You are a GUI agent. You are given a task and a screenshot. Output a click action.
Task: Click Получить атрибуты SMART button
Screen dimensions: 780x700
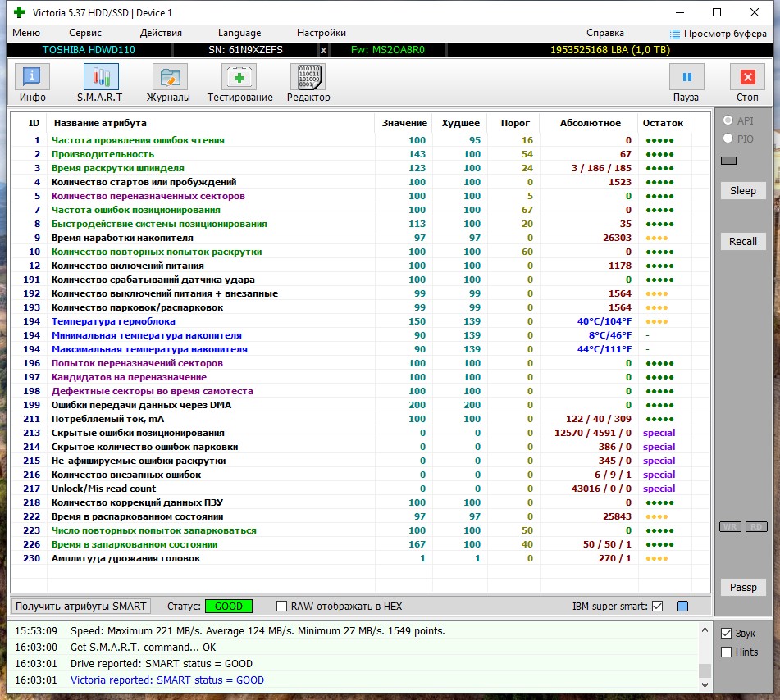81,606
